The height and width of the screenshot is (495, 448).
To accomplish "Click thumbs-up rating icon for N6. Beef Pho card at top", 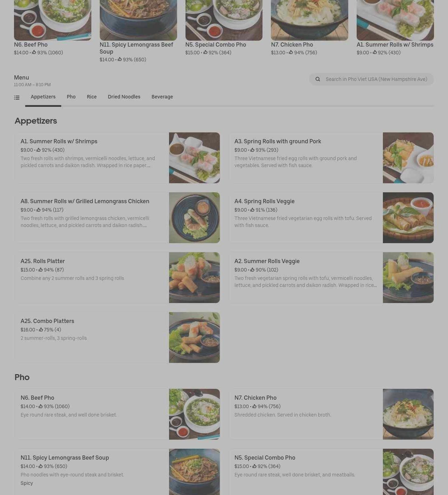I will pyautogui.click(x=34, y=53).
